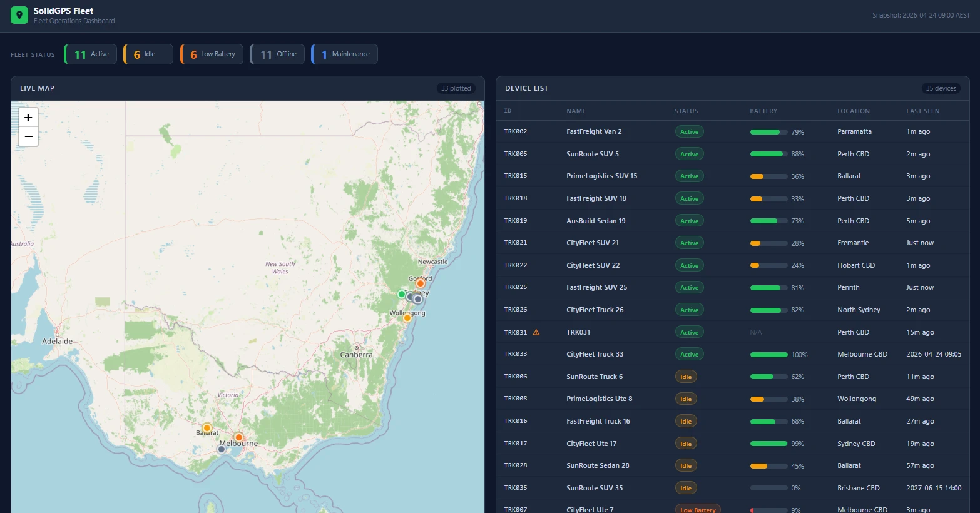
Task: Click the Active badge for CityFleet Truck 33
Action: click(690, 354)
